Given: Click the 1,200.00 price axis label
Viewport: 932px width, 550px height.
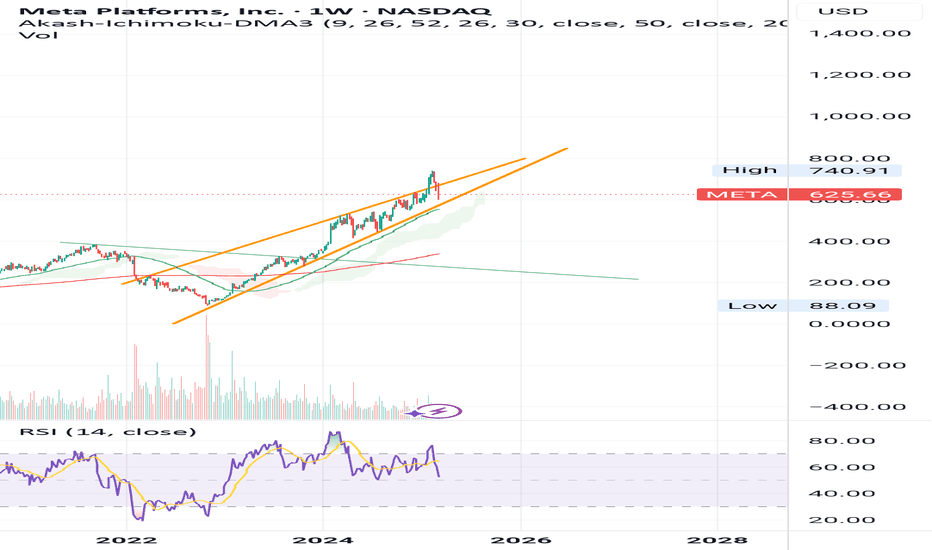Looking at the screenshot, I should 860,75.
